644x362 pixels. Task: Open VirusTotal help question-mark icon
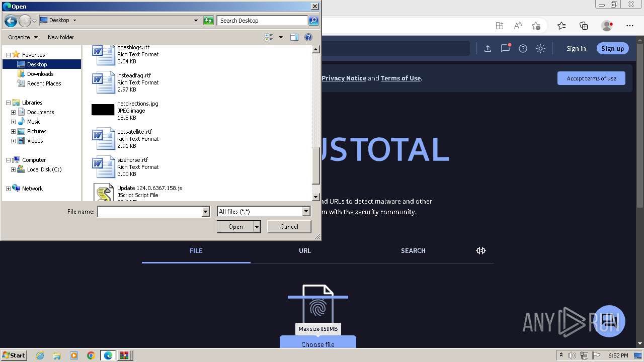pos(523,48)
